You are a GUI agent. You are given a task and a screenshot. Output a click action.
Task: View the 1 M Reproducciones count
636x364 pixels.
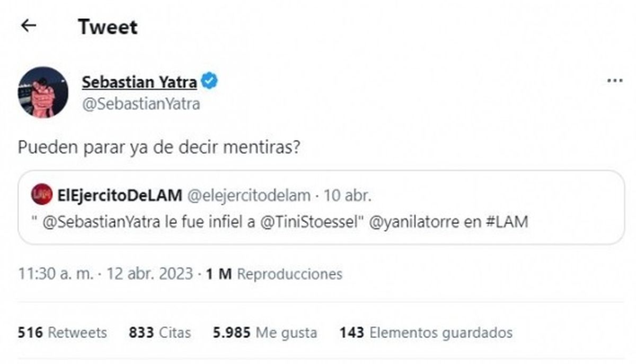click(x=273, y=274)
